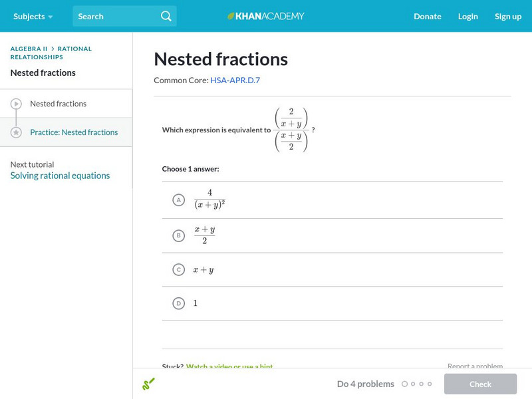The width and height of the screenshot is (532, 399).
Task: Select Practice: Nested fractions sidebar item
Action: (x=74, y=132)
